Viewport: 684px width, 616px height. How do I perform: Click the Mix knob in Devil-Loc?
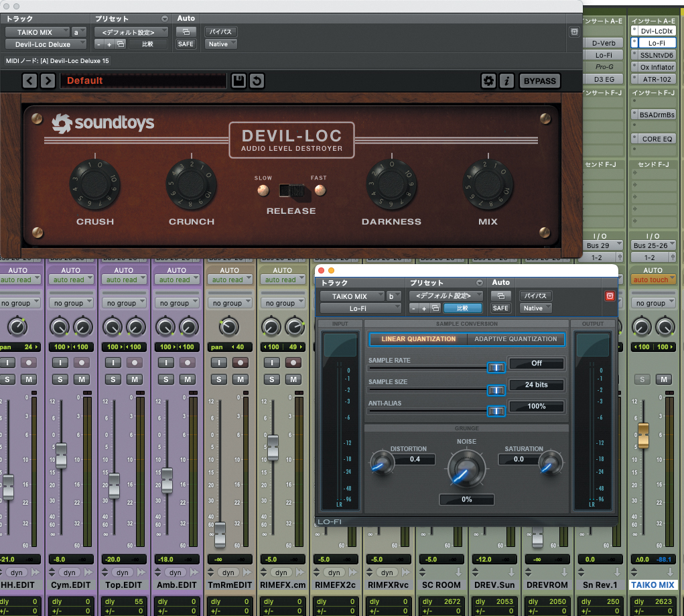(488, 184)
